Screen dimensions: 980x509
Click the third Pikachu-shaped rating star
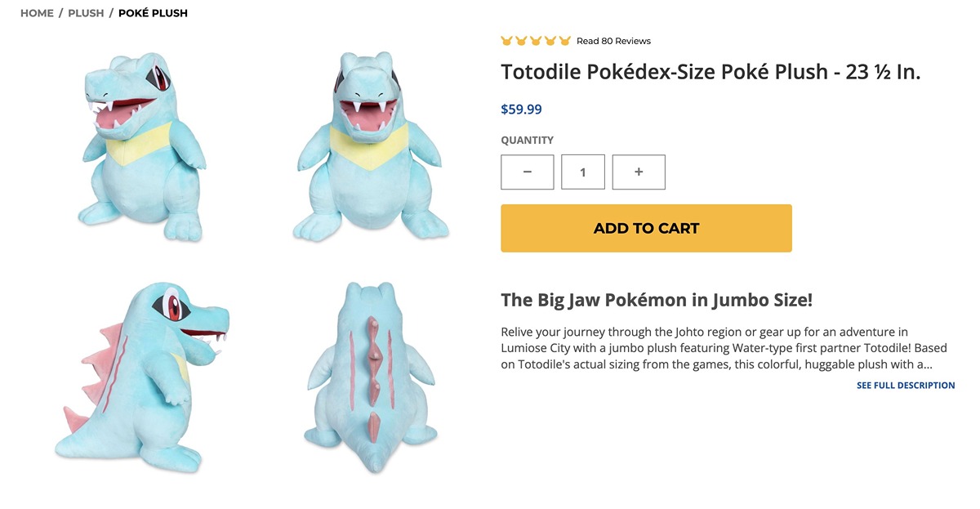coord(536,41)
